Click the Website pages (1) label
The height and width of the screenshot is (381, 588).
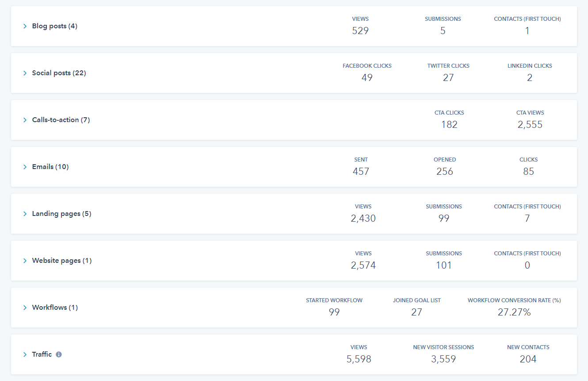pos(62,261)
